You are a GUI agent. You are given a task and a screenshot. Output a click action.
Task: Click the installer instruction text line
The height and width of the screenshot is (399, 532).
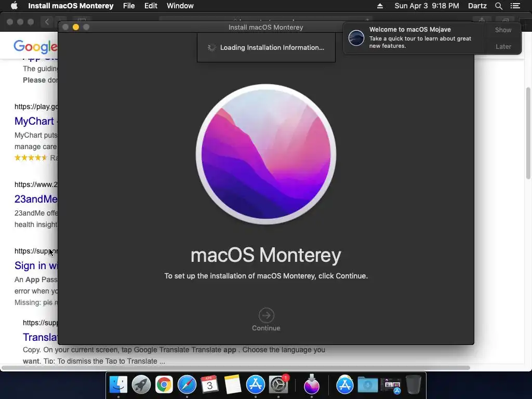coord(266,276)
